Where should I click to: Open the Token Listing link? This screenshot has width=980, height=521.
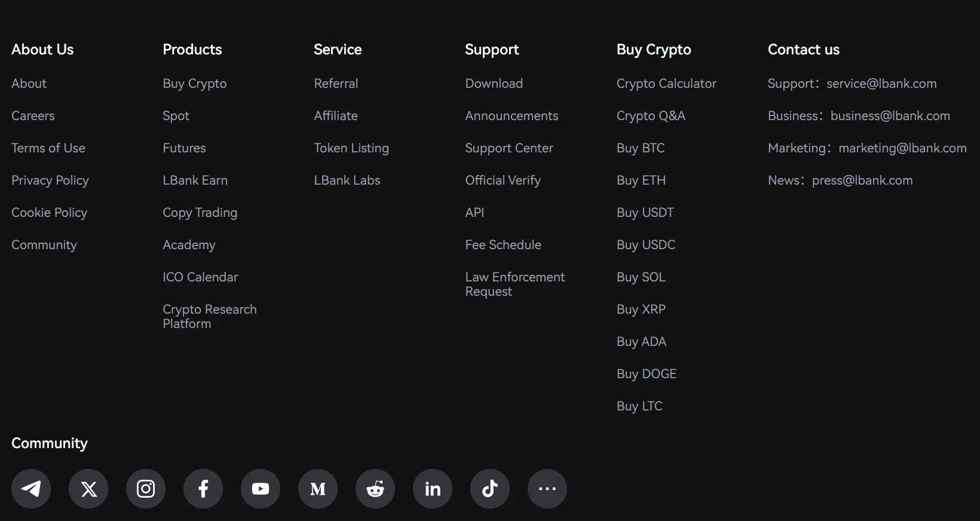[x=351, y=148]
